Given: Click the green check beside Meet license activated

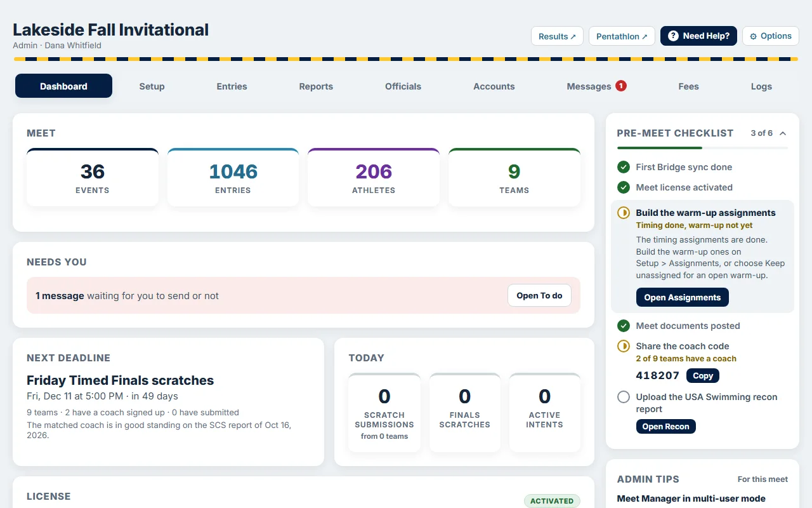Looking at the screenshot, I should [624, 187].
